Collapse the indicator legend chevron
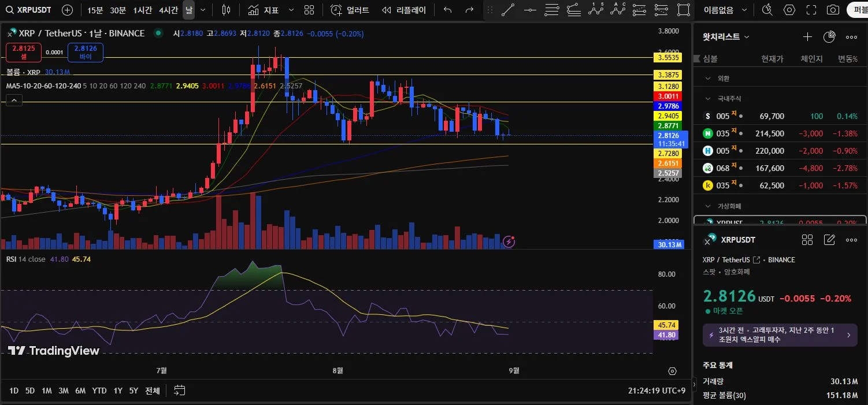The image size is (868, 405). [x=14, y=100]
